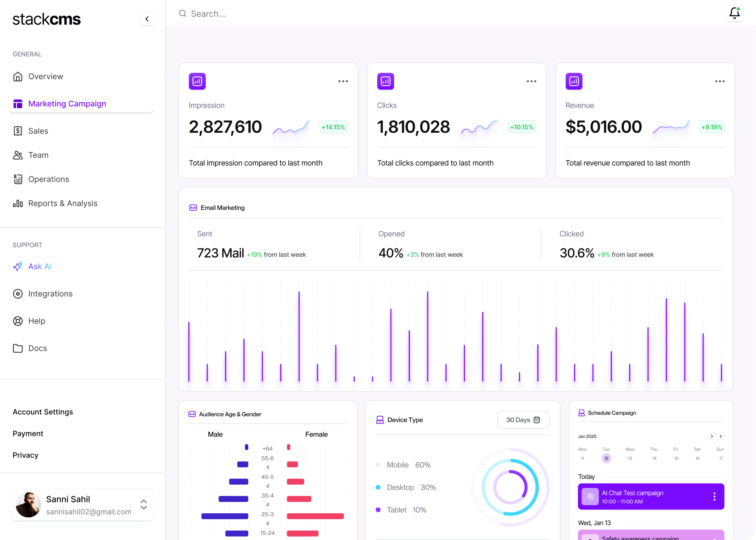Click the Mobile legend color dot

click(378, 465)
